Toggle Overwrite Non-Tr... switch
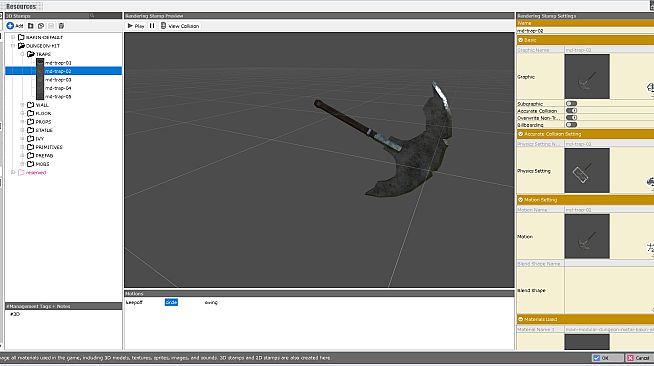Viewport: 654px width, 366px height. pos(571,118)
